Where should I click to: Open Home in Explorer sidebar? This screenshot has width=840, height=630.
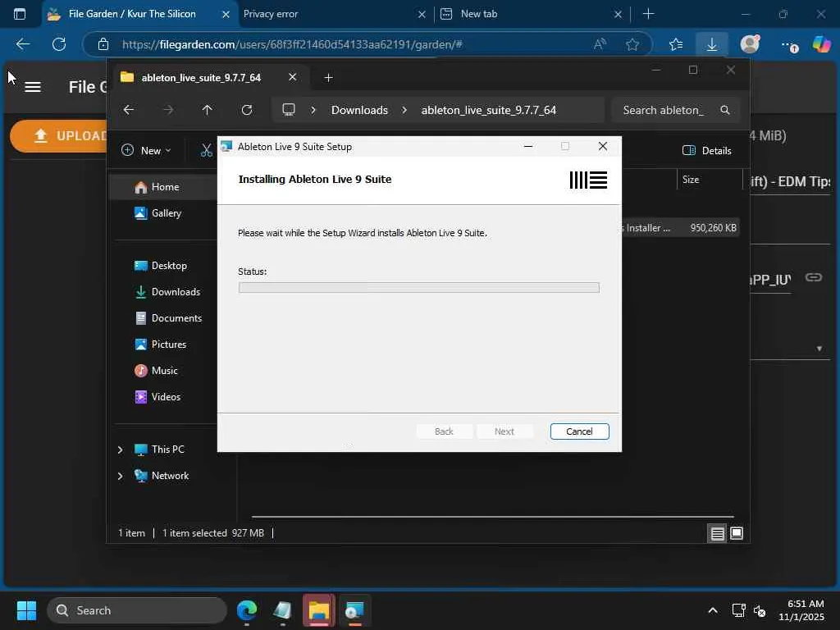tap(163, 187)
